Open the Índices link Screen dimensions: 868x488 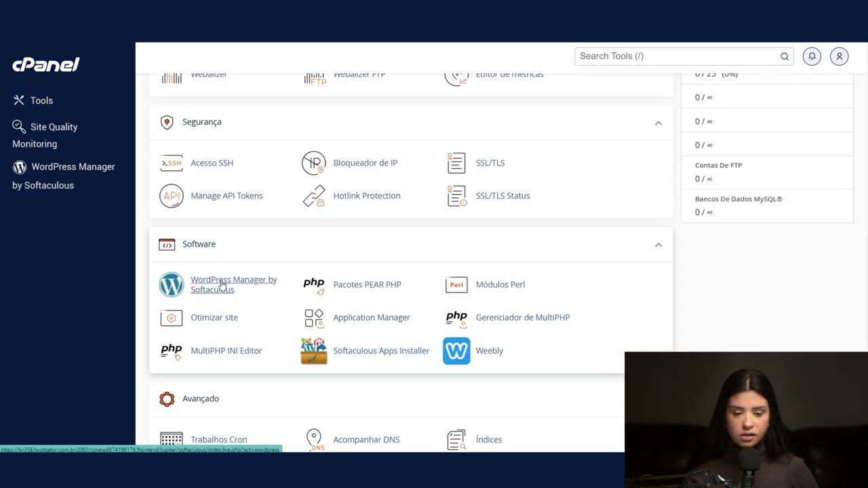(489, 440)
